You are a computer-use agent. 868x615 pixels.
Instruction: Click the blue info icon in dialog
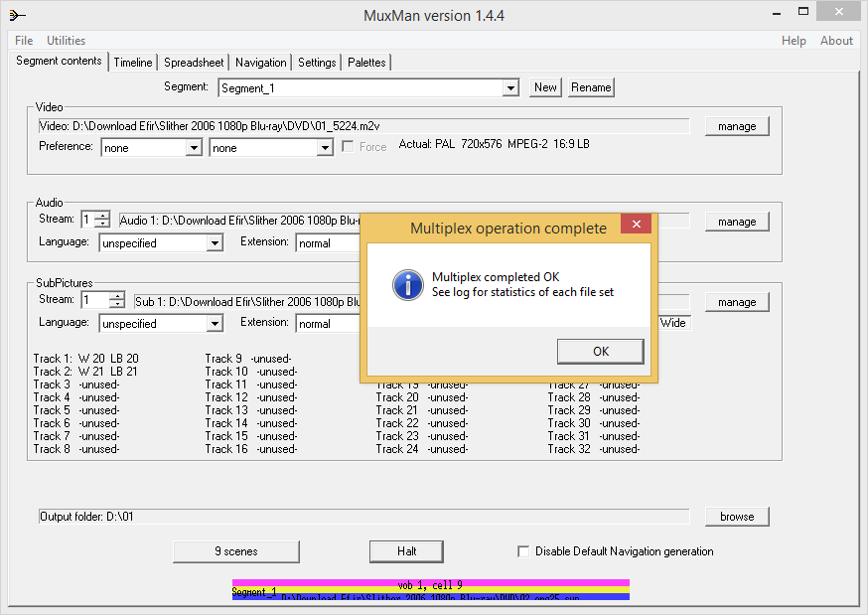408,285
